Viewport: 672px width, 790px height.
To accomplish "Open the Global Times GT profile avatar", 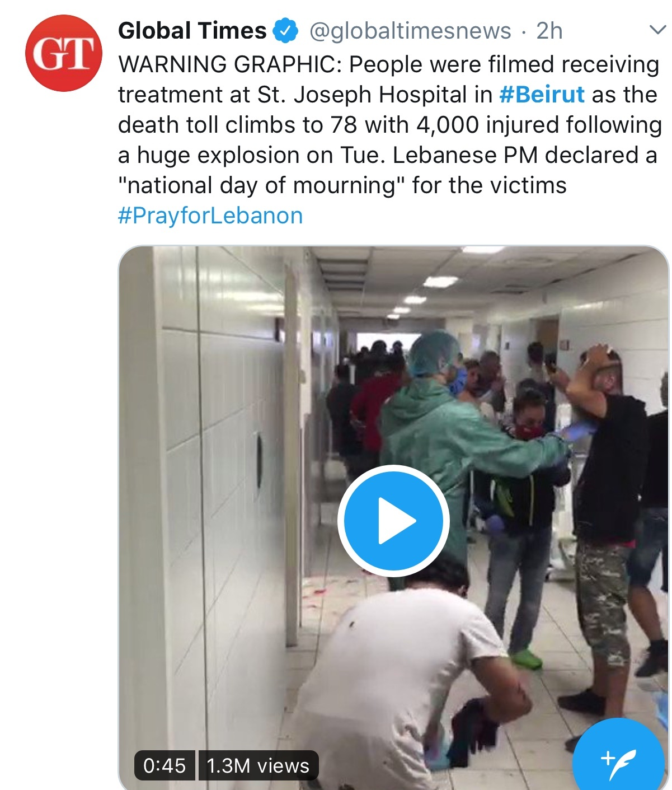I will click(x=64, y=53).
